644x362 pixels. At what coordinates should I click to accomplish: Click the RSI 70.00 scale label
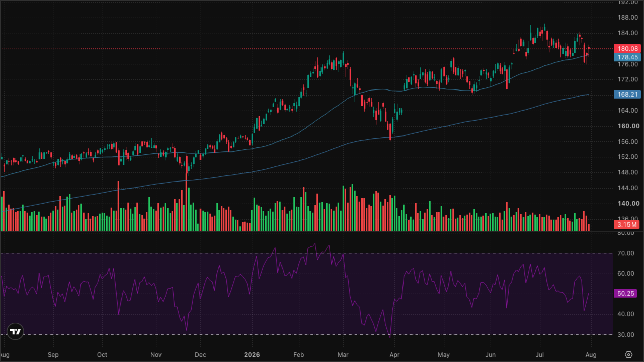[626, 253]
